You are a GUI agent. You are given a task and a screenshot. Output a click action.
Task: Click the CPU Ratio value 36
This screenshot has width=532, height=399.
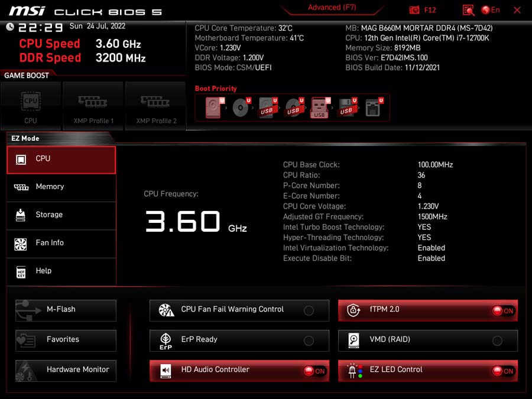421,175
